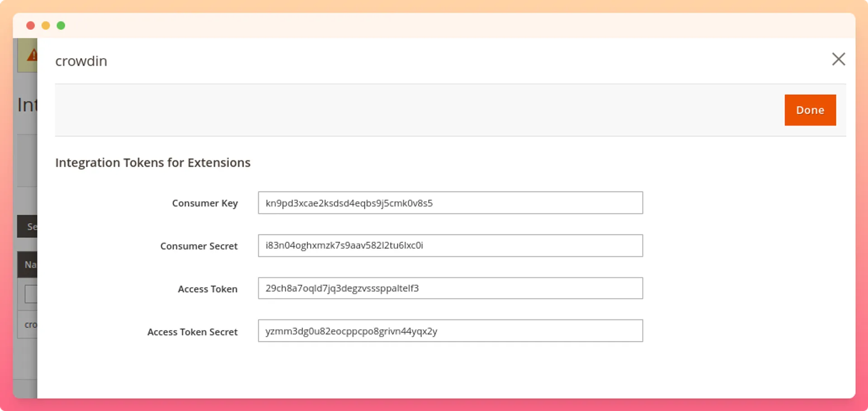The image size is (868, 411).
Task: Click the yellow minimize window dot
Action: [x=46, y=26]
